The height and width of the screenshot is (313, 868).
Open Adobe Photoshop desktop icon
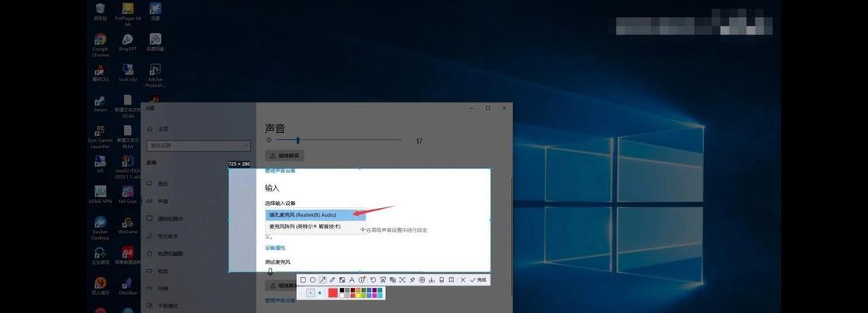coord(155,75)
